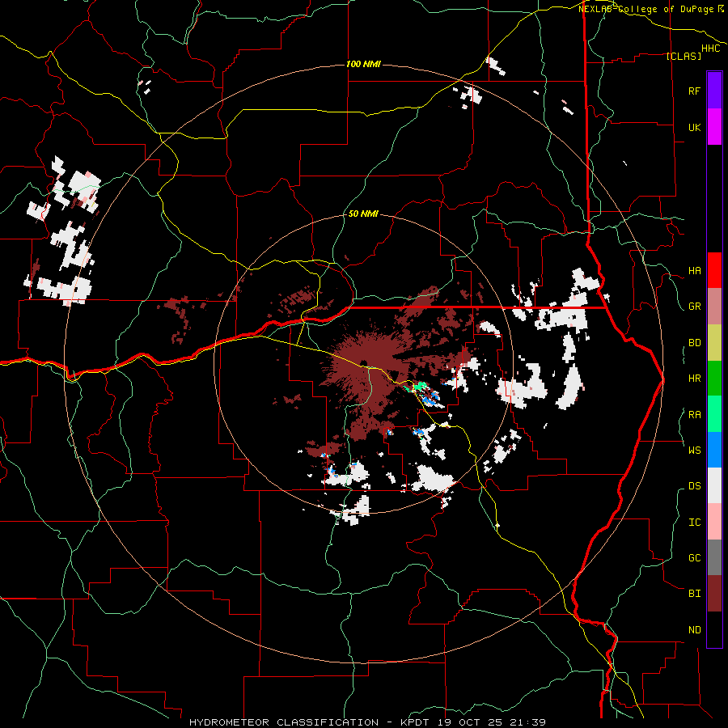The width and height of the screenshot is (728, 728).
Task: Click the GC gray legend color swatch
Action: [714, 557]
